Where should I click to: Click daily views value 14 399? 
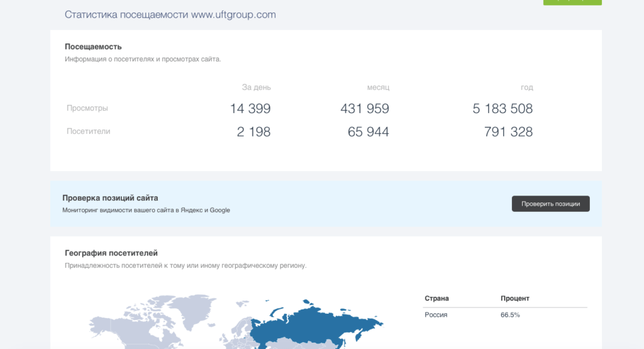pos(250,109)
